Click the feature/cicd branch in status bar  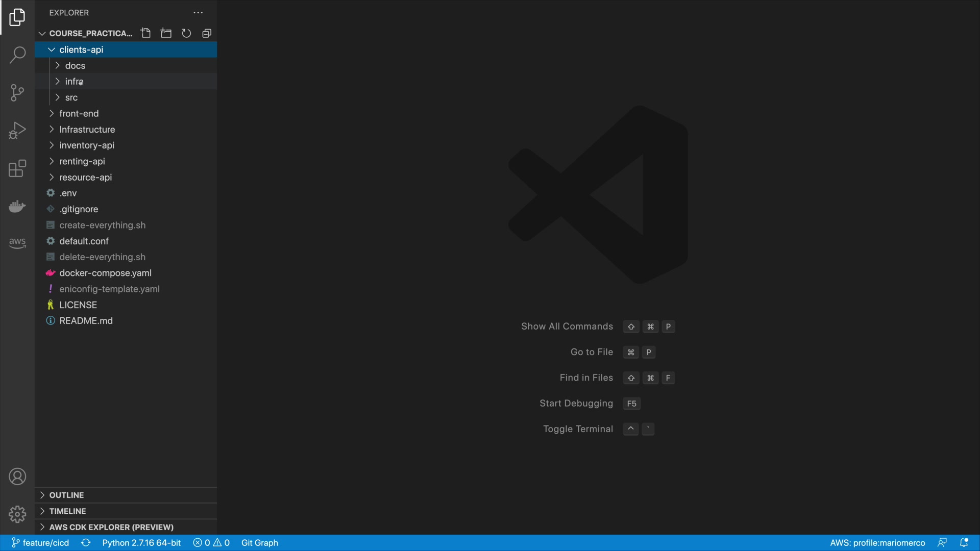[x=41, y=543]
